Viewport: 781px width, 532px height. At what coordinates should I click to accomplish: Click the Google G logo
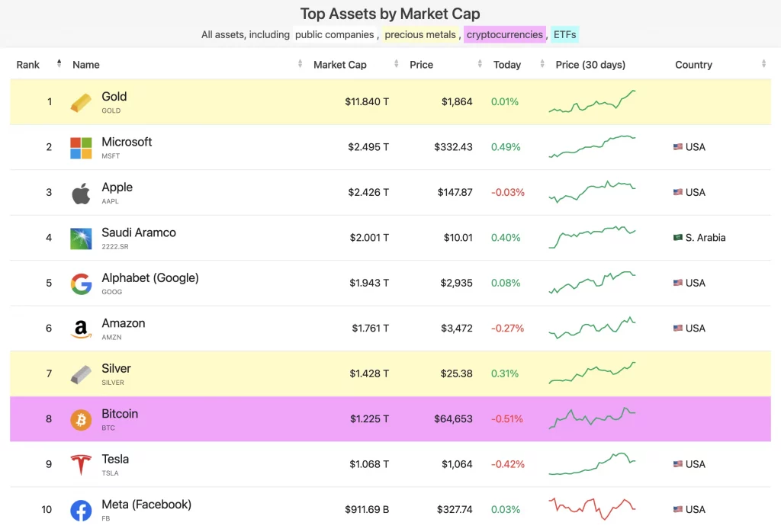pyautogui.click(x=81, y=284)
